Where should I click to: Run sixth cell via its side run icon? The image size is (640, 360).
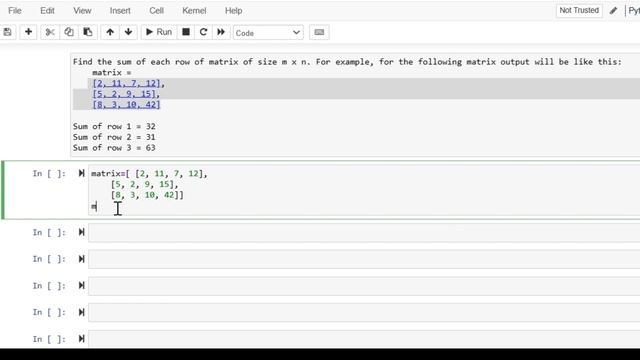(x=81, y=339)
